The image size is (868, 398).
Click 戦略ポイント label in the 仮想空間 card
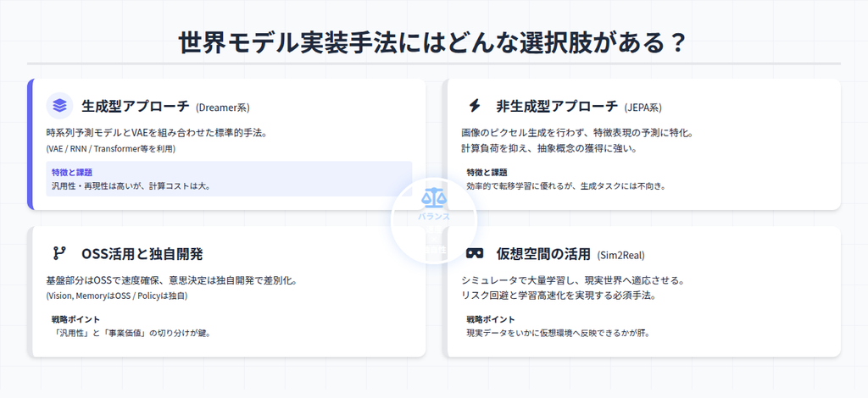click(490, 319)
